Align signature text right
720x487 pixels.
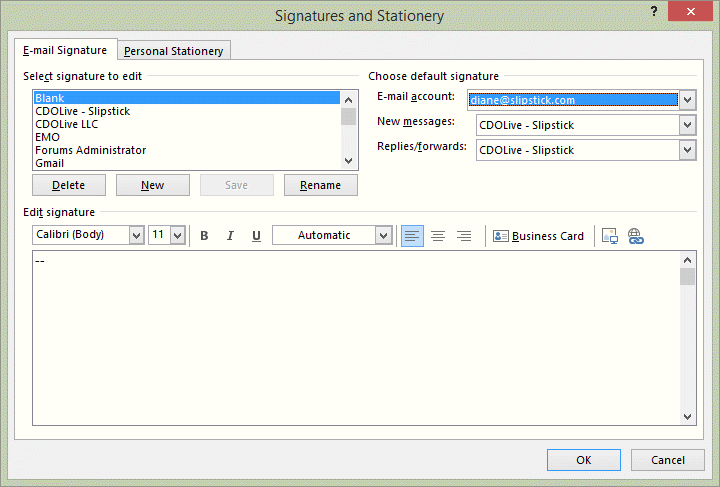point(464,236)
